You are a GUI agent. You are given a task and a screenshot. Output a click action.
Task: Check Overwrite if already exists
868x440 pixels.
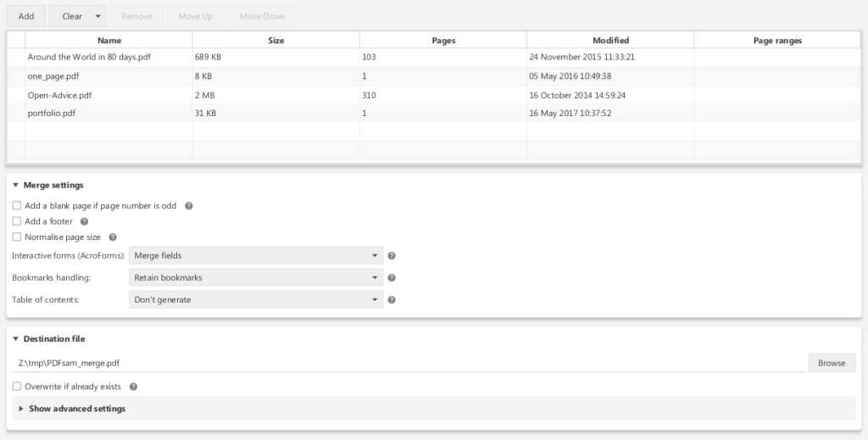pyautogui.click(x=17, y=387)
